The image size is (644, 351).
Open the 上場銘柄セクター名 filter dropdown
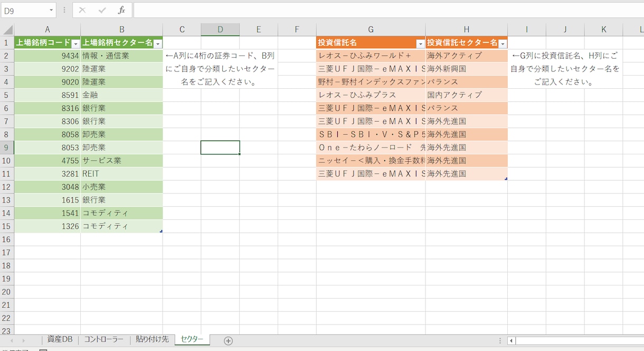pos(157,43)
